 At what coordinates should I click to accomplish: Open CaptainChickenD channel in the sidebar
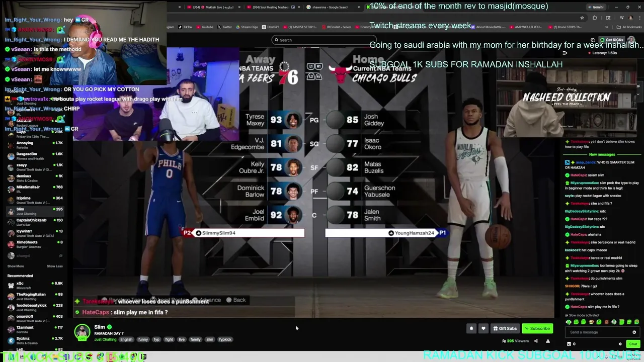[x=35, y=222]
